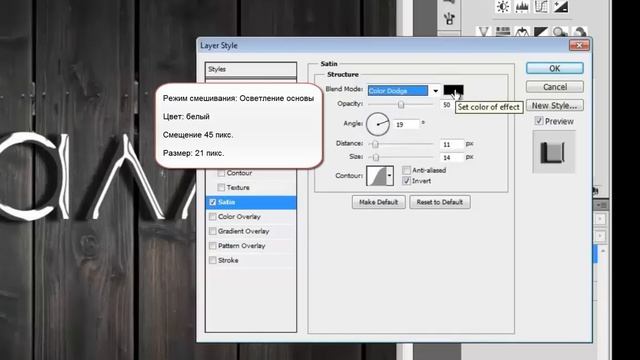Add a Black & White adjustment
Image resolution: width=640 pixels, height=360 pixels.
click(x=541, y=32)
